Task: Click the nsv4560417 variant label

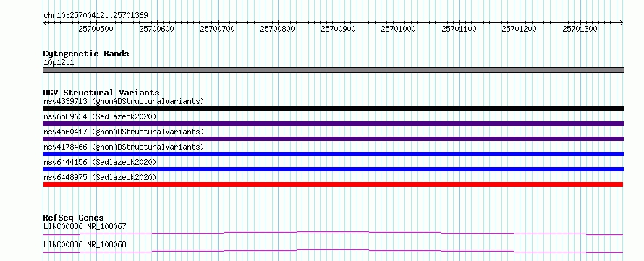Action: (124, 132)
